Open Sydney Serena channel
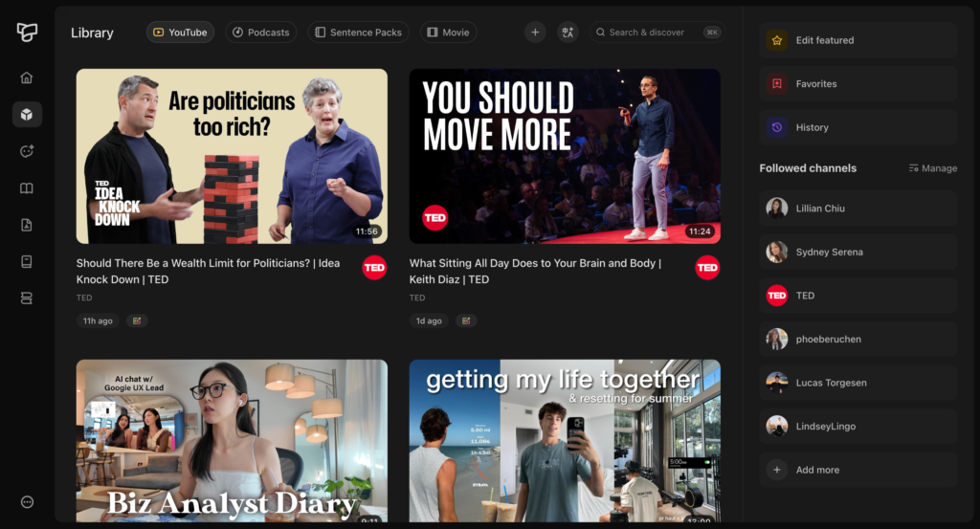 tap(858, 253)
